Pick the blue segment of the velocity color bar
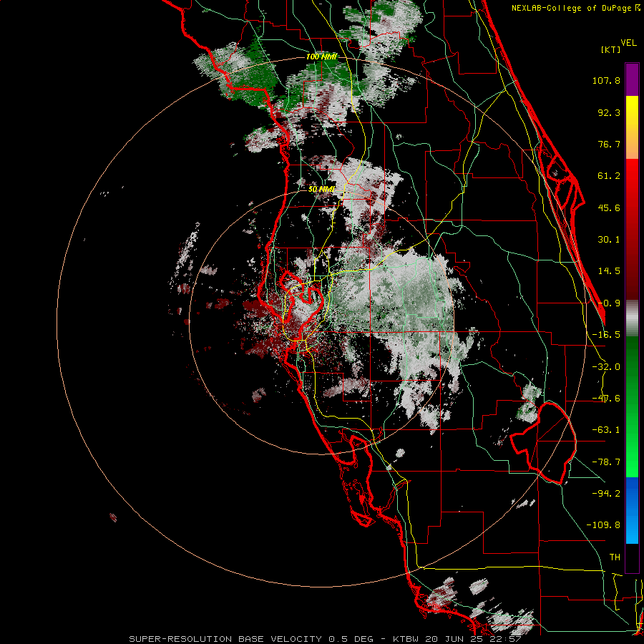This screenshot has height=644, width=644. (x=632, y=510)
